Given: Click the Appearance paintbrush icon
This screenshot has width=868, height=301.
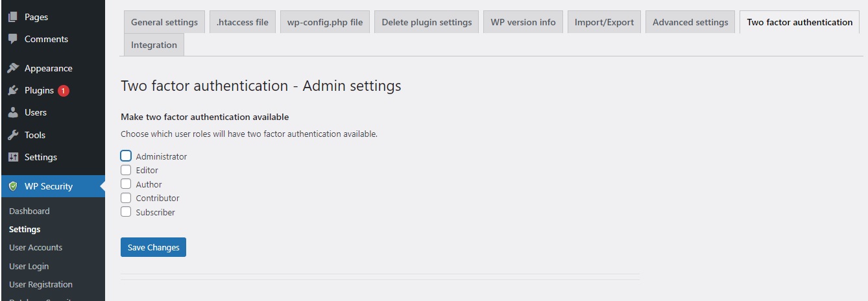Looking at the screenshot, I should [x=13, y=68].
